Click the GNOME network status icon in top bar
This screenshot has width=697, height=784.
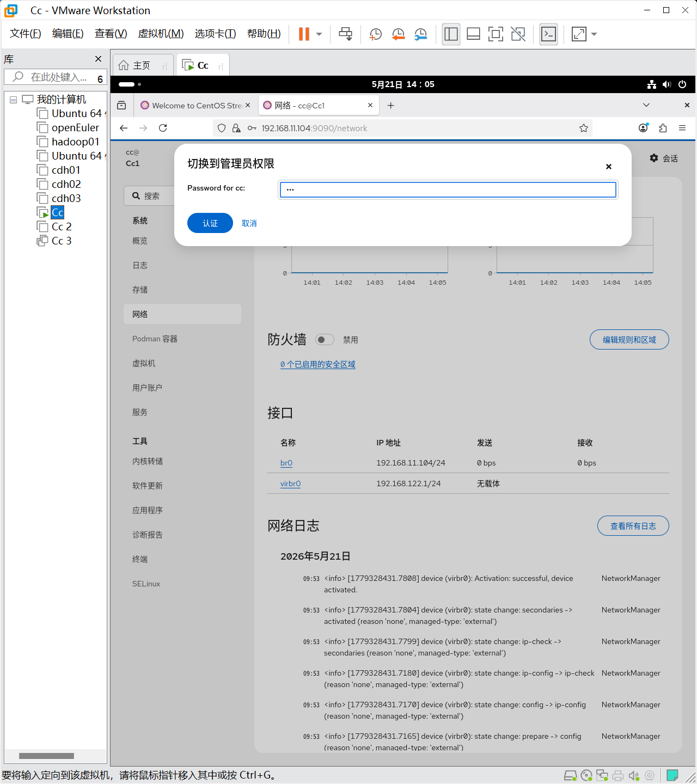coord(652,84)
